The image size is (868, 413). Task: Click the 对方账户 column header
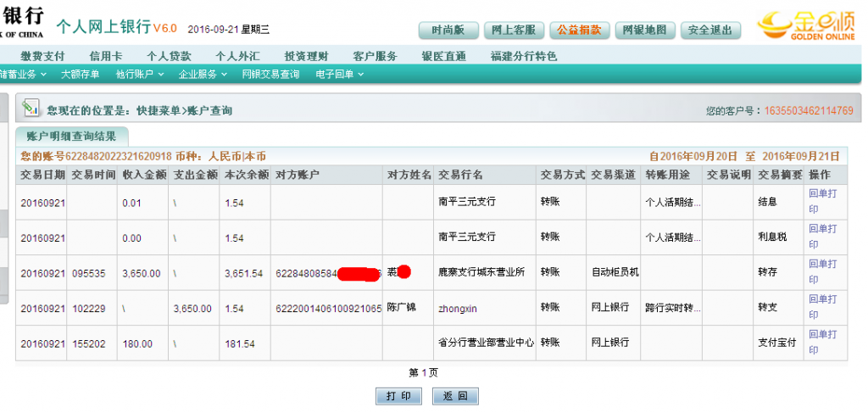298,175
